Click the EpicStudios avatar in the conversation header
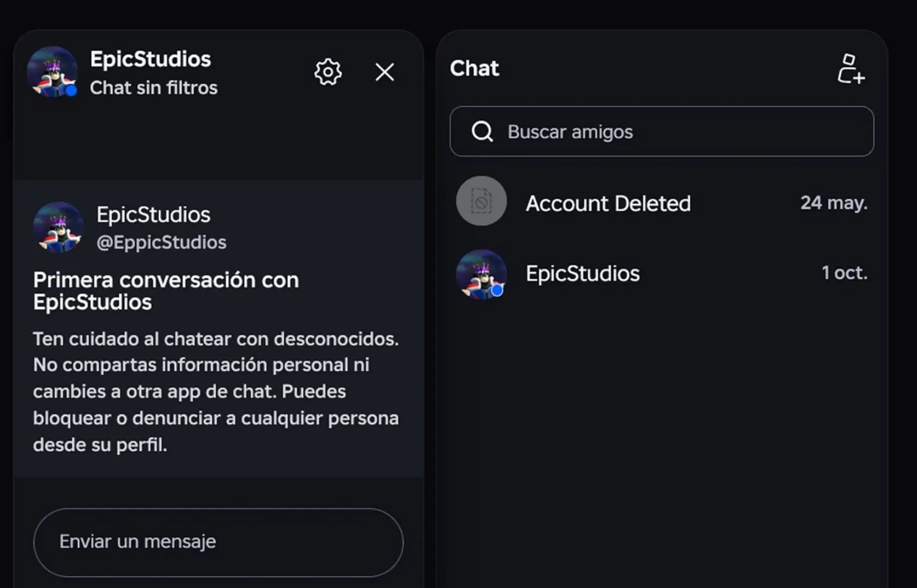917x588 pixels. pyautogui.click(x=52, y=72)
